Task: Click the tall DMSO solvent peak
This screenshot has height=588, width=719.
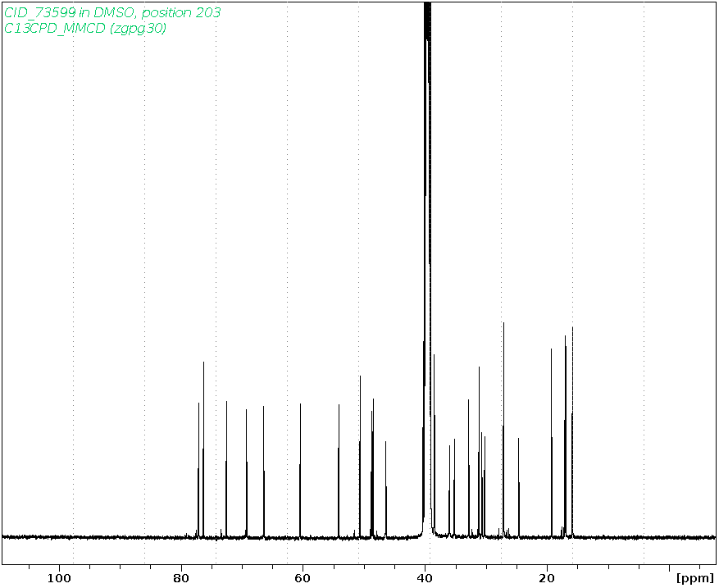Action: coord(427,268)
